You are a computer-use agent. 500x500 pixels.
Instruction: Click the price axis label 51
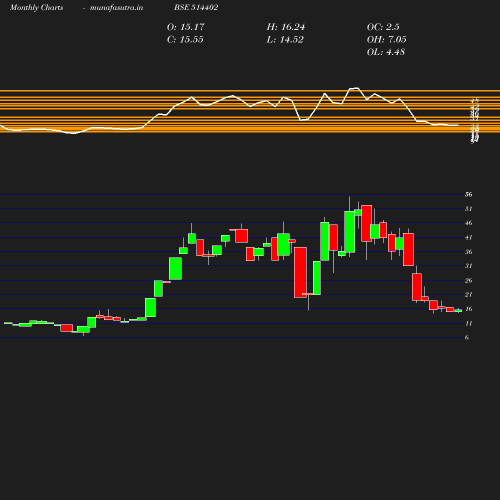tap(469, 209)
